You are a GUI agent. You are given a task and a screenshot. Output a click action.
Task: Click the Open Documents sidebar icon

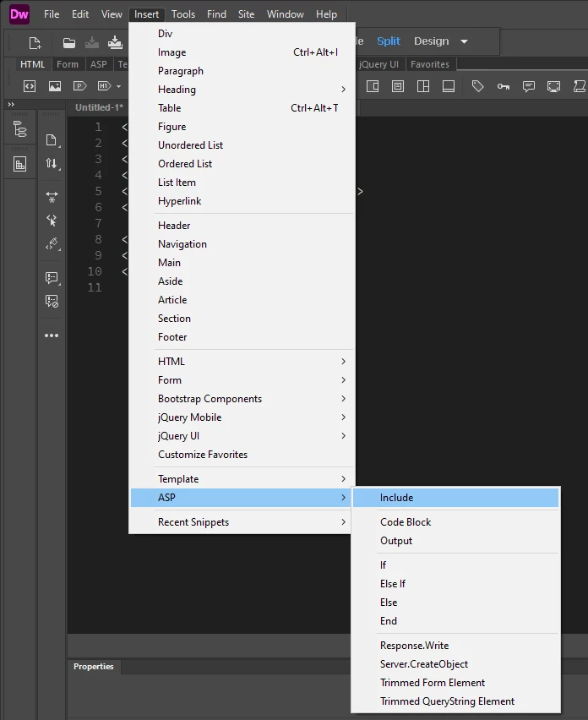(x=52, y=140)
